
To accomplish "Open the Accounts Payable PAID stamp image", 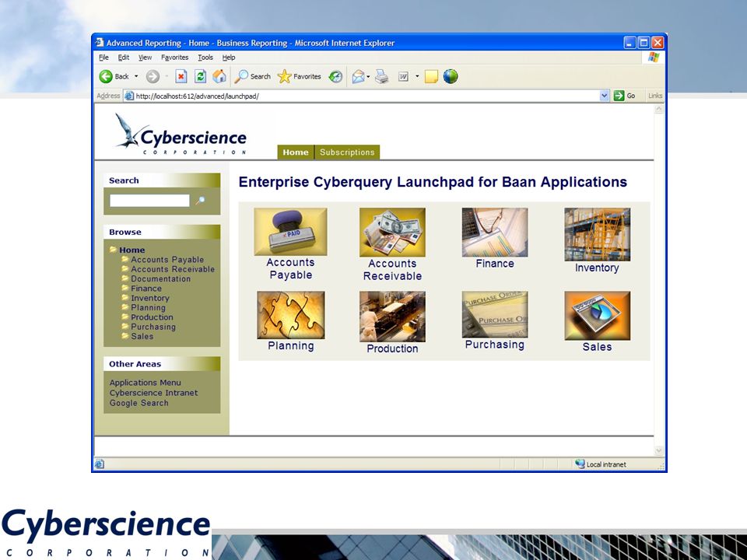I will pos(290,232).
